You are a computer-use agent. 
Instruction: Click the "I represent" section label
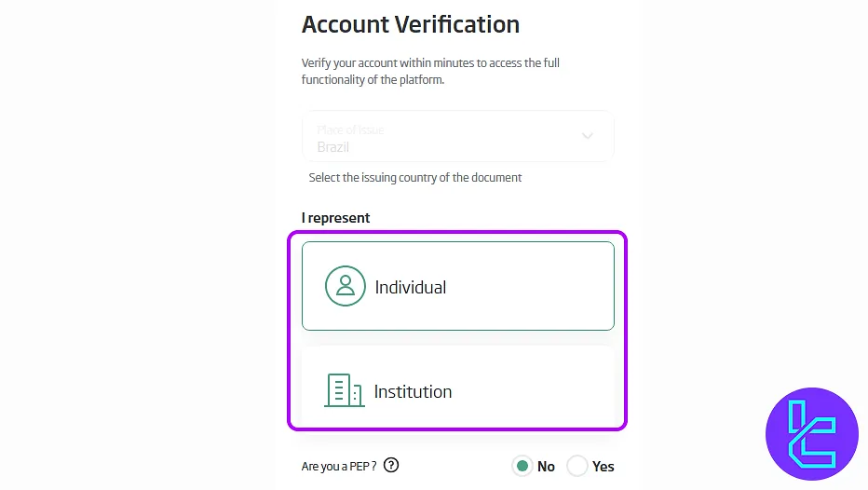(335, 218)
